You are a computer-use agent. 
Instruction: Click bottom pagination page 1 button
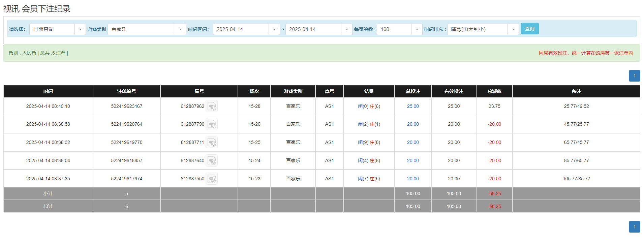tap(634, 227)
